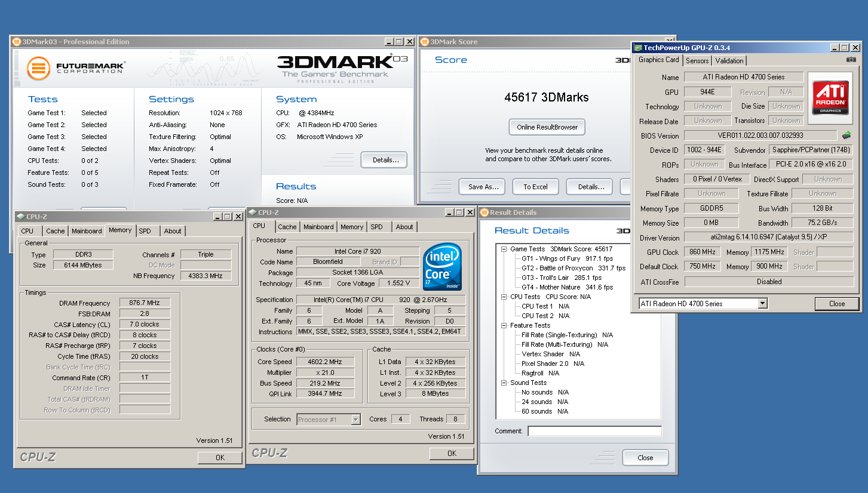Open the Caches tab in center CPU-Z window
Image resolution: width=868 pixels, height=493 pixels.
287,227
